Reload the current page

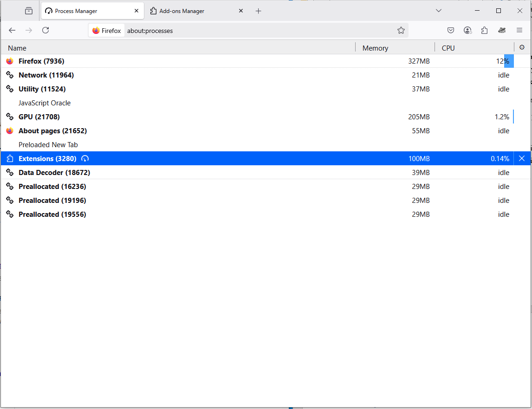pos(45,30)
